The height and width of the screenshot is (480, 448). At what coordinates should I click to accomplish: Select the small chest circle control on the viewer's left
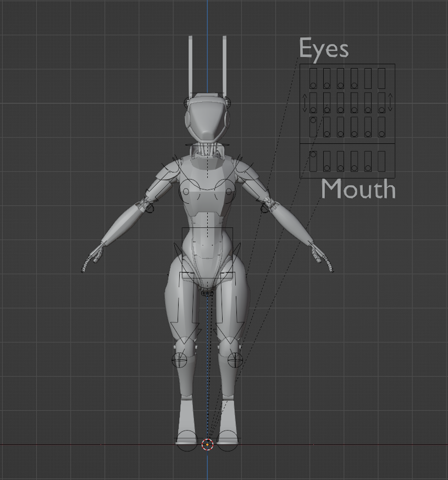[186, 192]
